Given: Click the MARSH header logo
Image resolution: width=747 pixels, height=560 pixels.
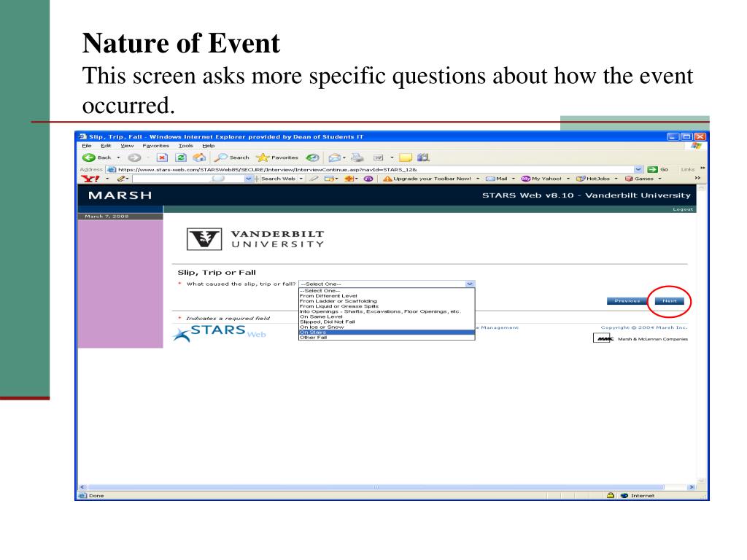Looking at the screenshot, I should tap(120, 195).
